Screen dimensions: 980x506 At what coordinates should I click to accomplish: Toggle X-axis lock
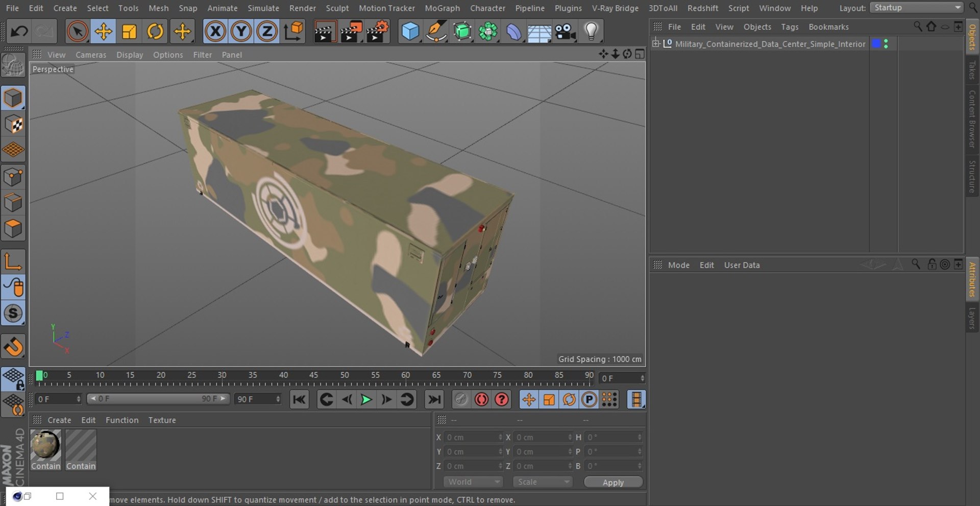click(x=215, y=32)
